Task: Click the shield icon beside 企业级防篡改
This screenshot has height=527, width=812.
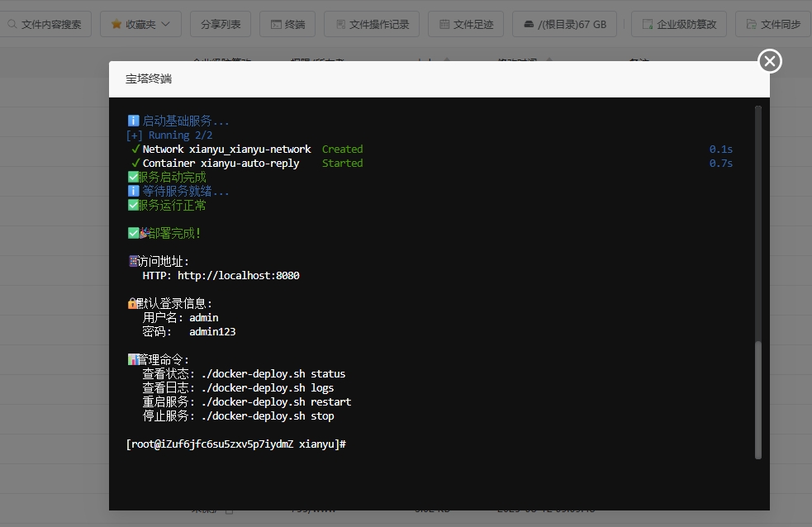Action: pyautogui.click(x=648, y=24)
